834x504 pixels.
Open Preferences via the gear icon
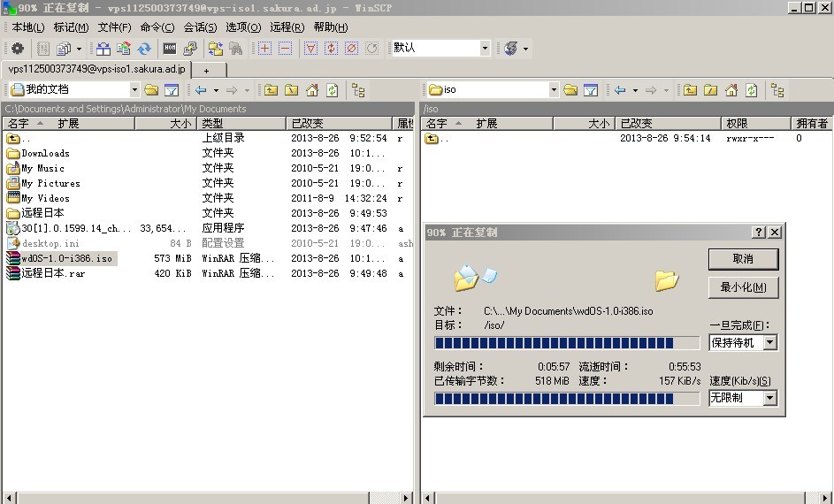click(18, 49)
